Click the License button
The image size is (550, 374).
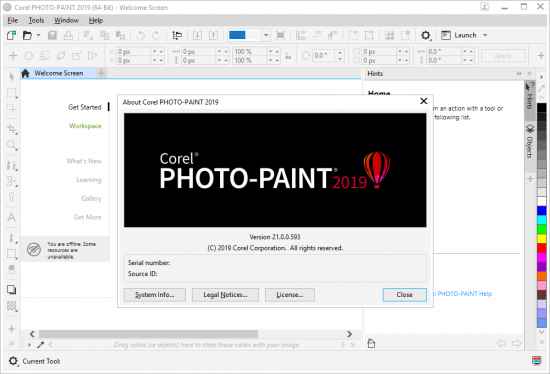(290, 295)
